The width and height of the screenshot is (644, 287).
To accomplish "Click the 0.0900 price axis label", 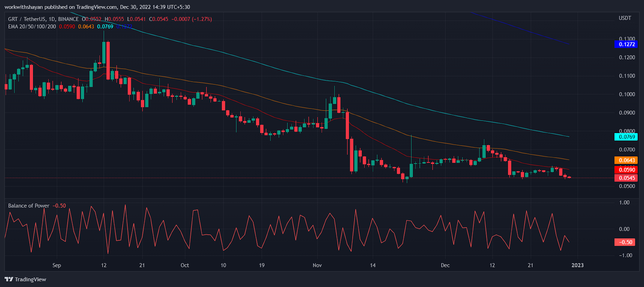I will 627,113.
